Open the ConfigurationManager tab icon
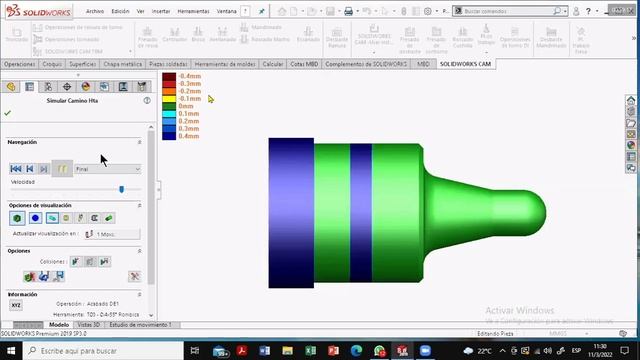The height and width of the screenshot is (360, 640). pyautogui.click(x=48, y=87)
